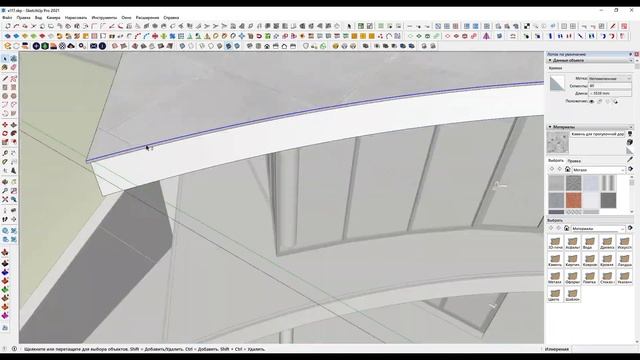Toggle the receive shadows icon in entity info
The height and width of the screenshot is (360, 640).
point(607,101)
